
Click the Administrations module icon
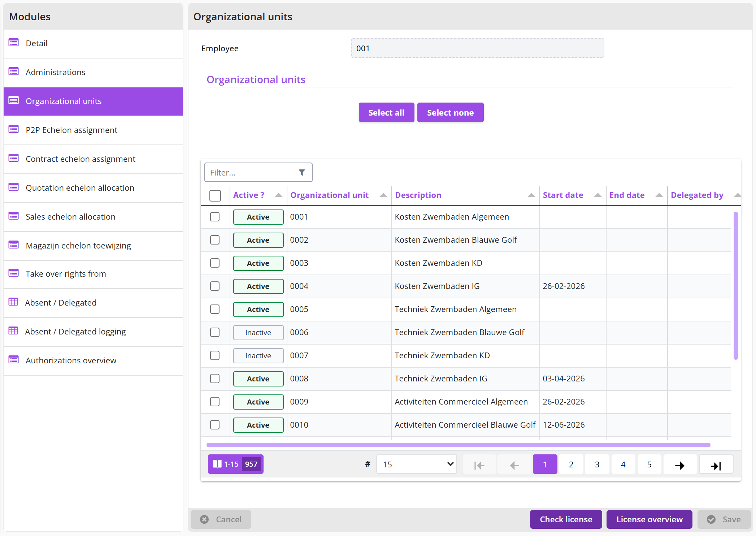pyautogui.click(x=14, y=72)
